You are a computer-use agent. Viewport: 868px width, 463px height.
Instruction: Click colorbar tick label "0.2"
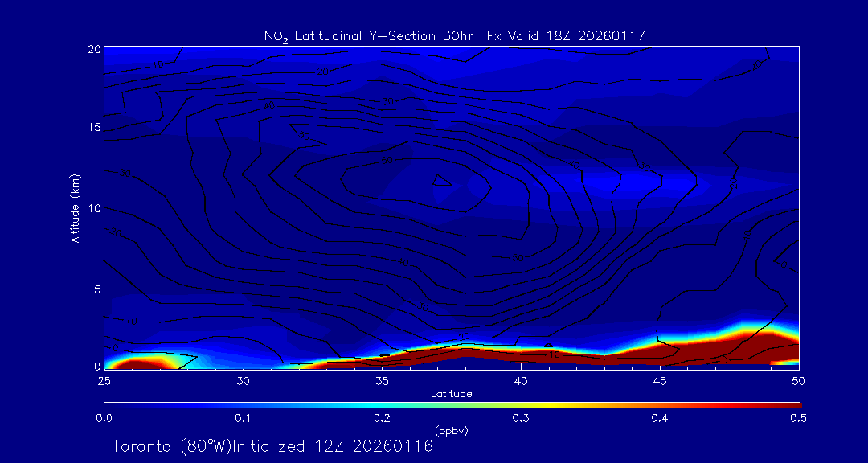coord(382,418)
